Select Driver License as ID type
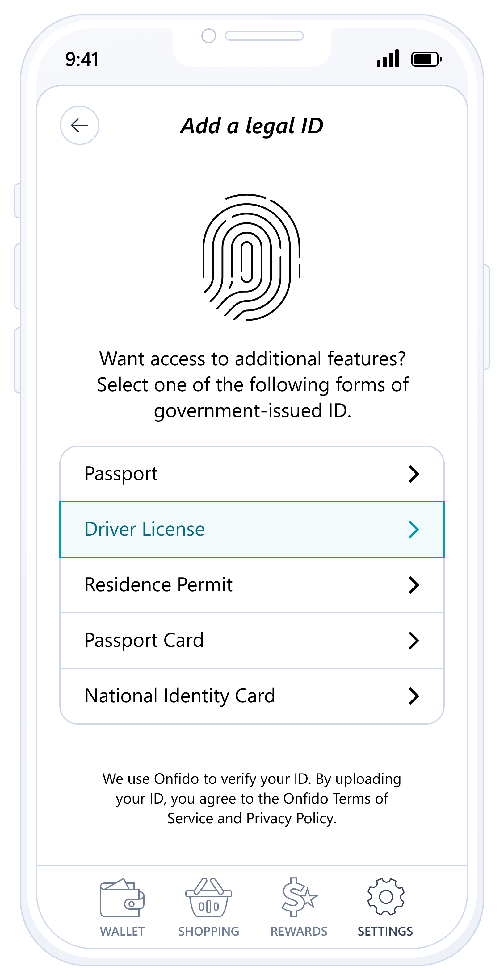504x980 pixels. pos(145,529)
